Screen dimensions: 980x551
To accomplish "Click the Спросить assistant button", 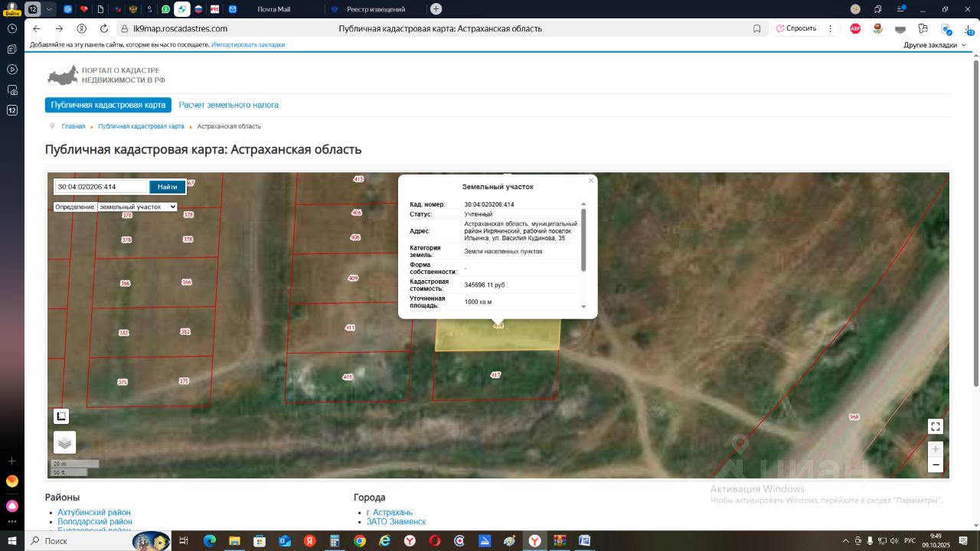I will coord(796,28).
